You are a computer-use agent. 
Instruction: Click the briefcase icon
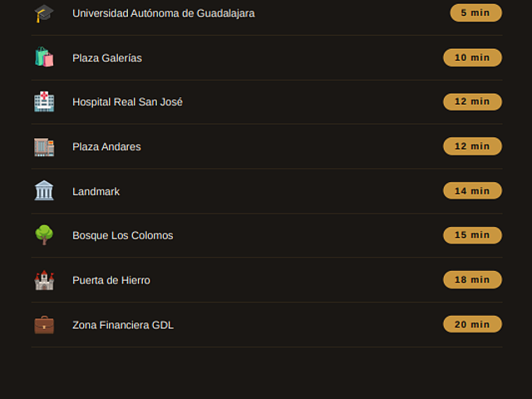[x=44, y=325]
